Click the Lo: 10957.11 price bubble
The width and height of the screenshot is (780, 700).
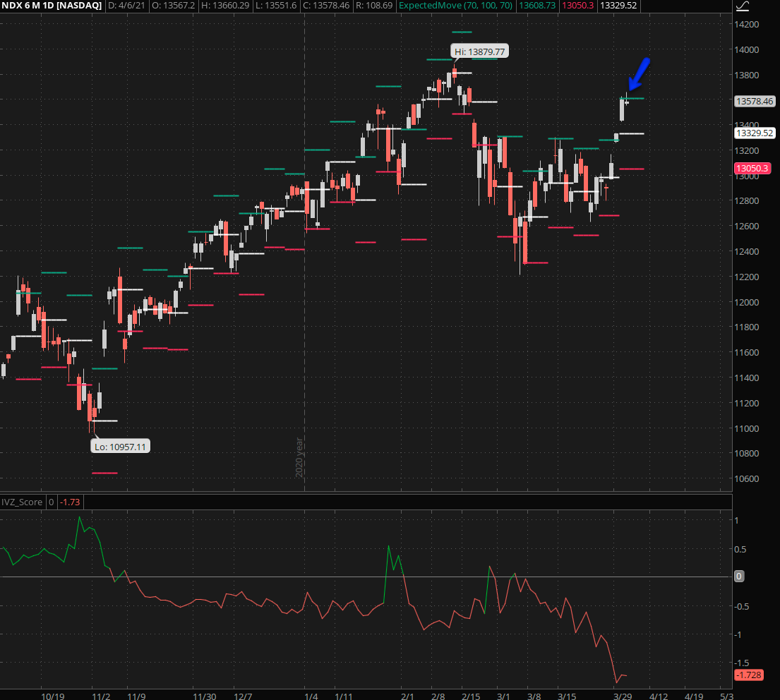(121, 446)
